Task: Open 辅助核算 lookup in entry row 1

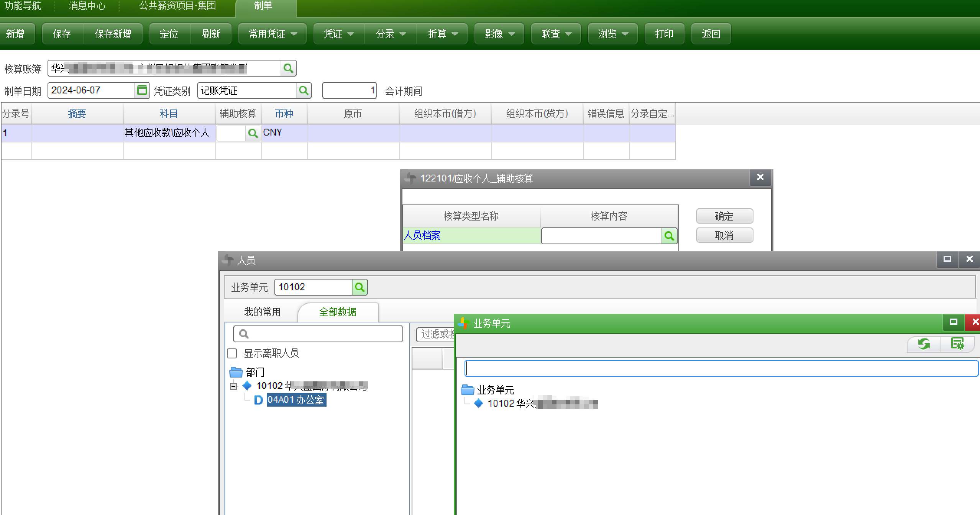Action: [253, 133]
